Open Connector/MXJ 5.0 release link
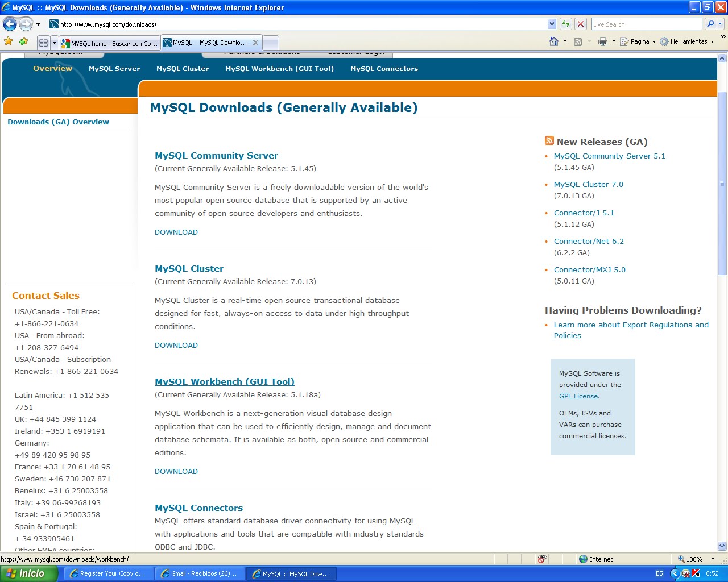Viewport: 728px width, 582px height. click(590, 269)
